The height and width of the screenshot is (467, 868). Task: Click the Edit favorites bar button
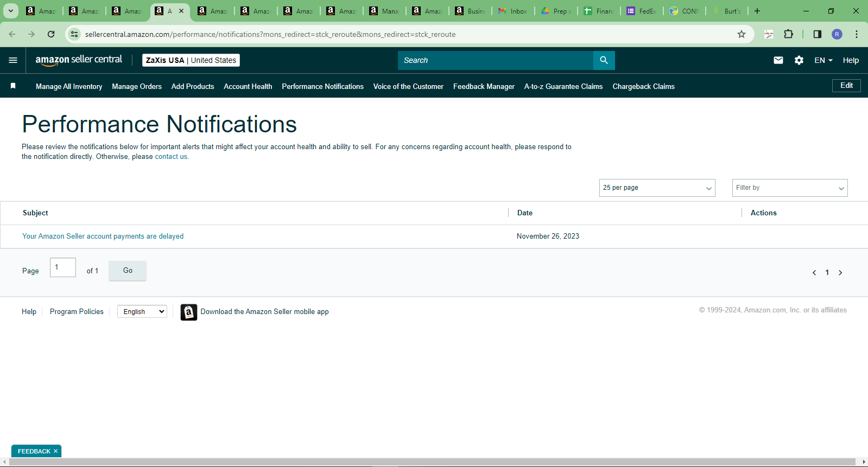click(846, 86)
